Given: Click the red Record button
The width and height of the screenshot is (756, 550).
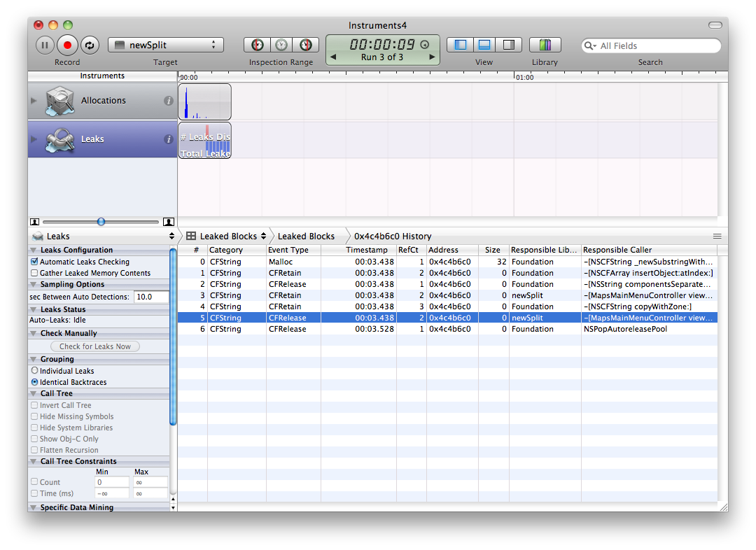Looking at the screenshot, I should 67,45.
